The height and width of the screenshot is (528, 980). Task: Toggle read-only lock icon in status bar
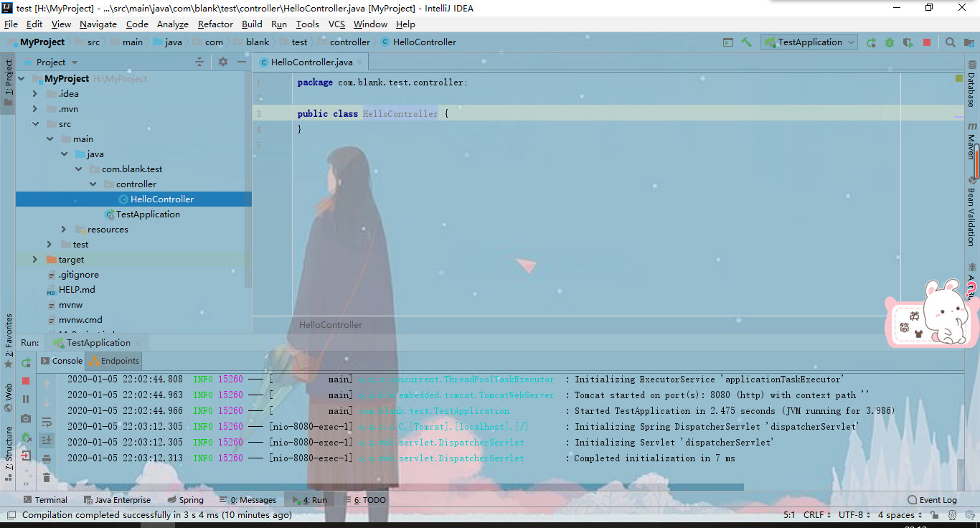click(x=935, y=515)
